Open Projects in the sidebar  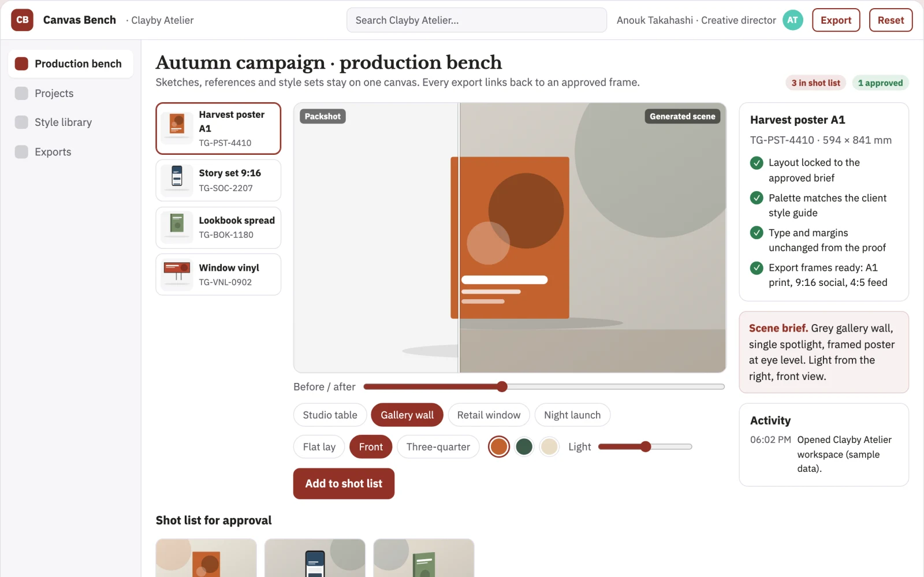(70, 94)
